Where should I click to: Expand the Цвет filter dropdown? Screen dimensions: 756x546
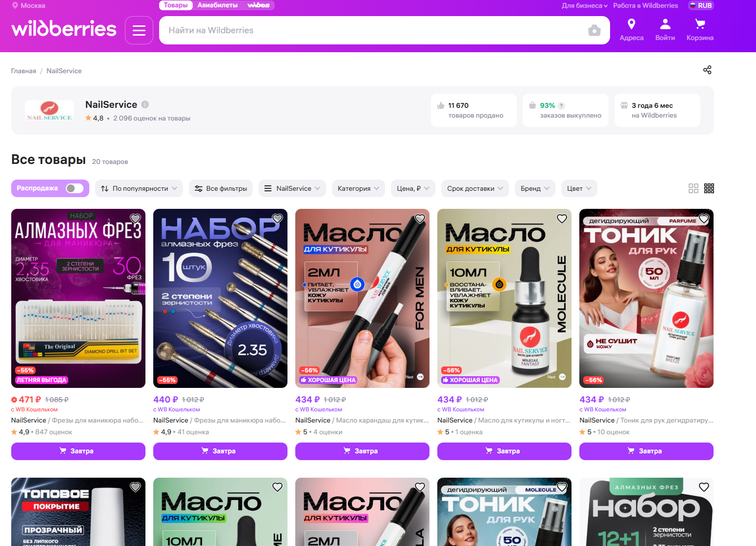coord(579,188)
